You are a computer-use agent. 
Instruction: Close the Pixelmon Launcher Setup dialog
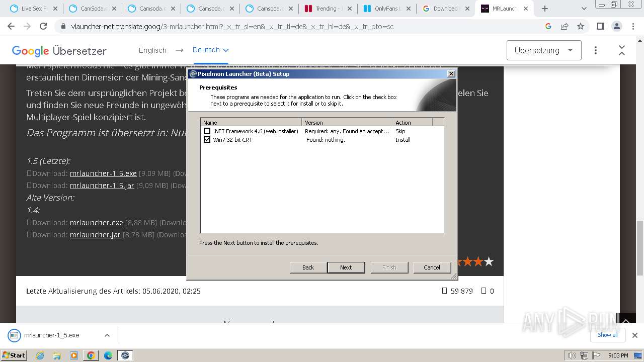point(451,74)
